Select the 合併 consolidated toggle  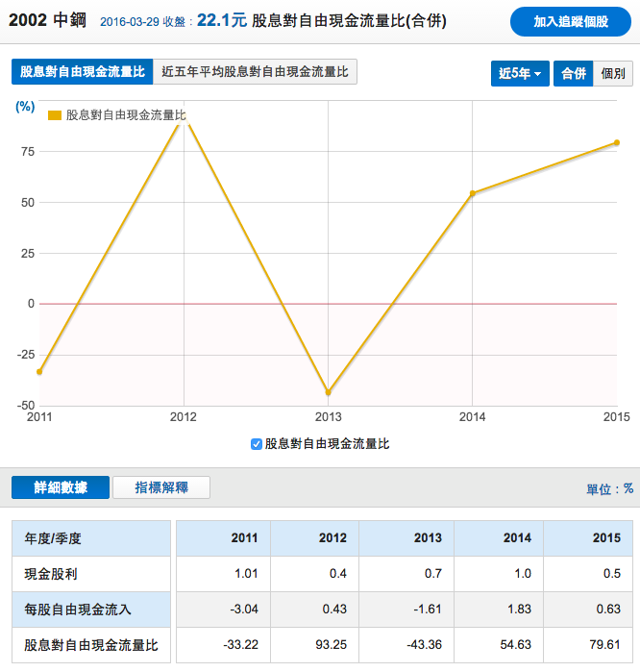(574, 73)
